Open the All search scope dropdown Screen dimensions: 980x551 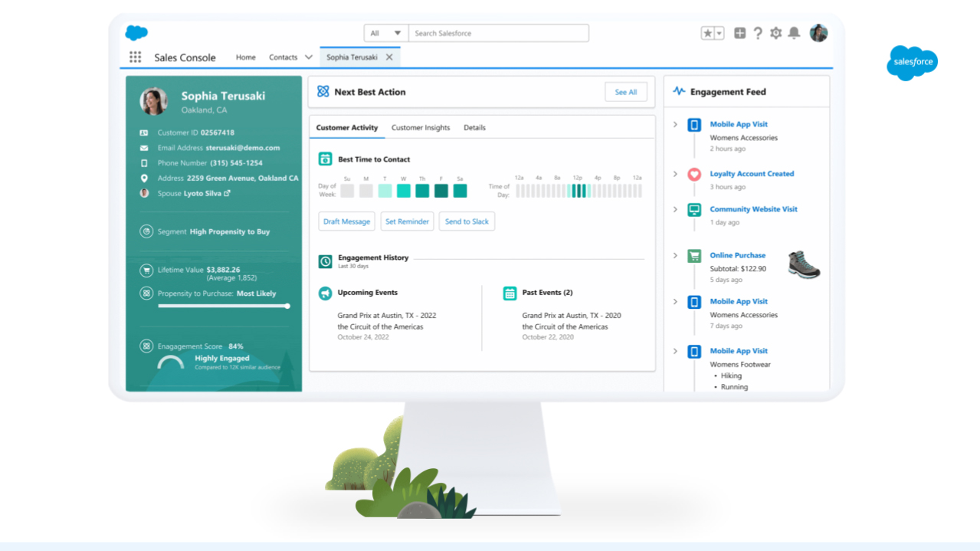pos(385,33)
